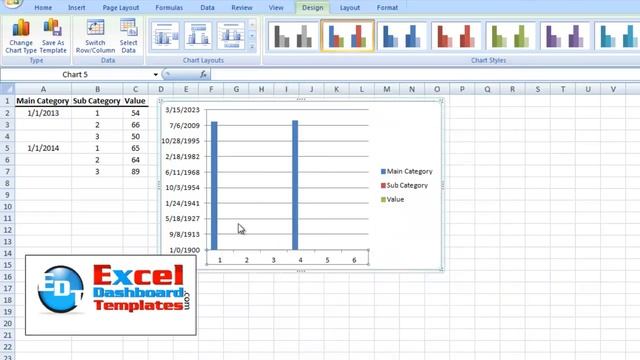The image size is (640, 360).
Task: Select column B header
Action: 97,89
